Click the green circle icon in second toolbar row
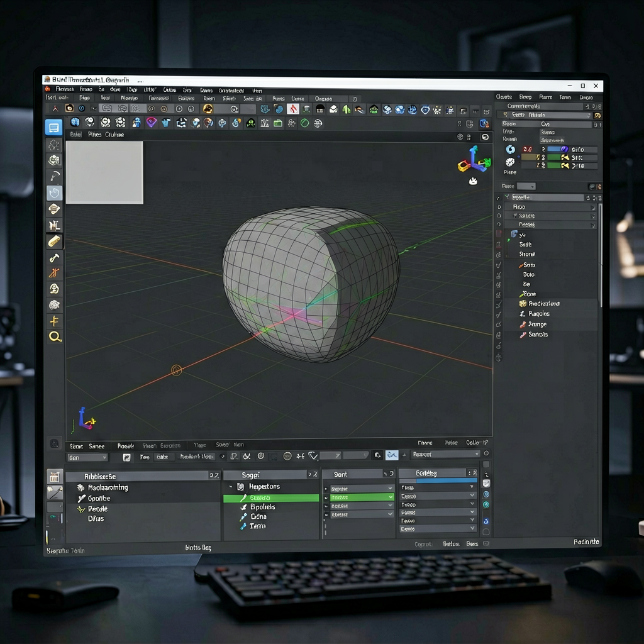This screenshot has width=644, height=644. (x=305, y=123)
